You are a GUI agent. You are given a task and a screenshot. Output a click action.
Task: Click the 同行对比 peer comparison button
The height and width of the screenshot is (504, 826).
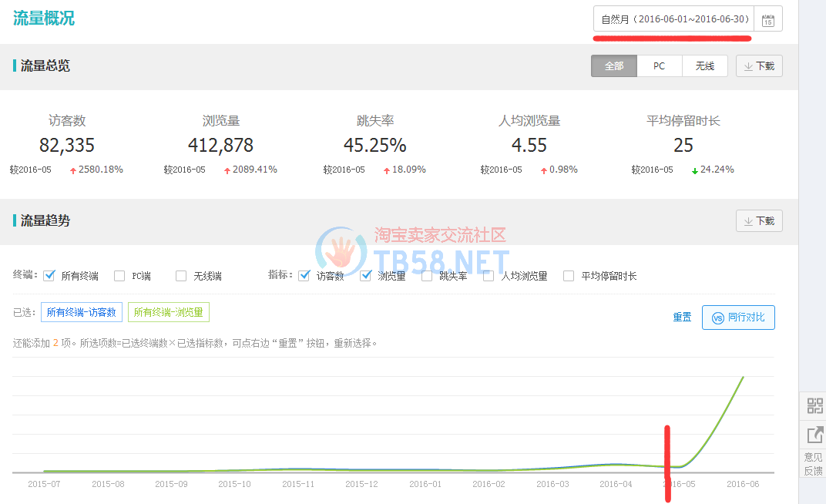pos(738,318)
